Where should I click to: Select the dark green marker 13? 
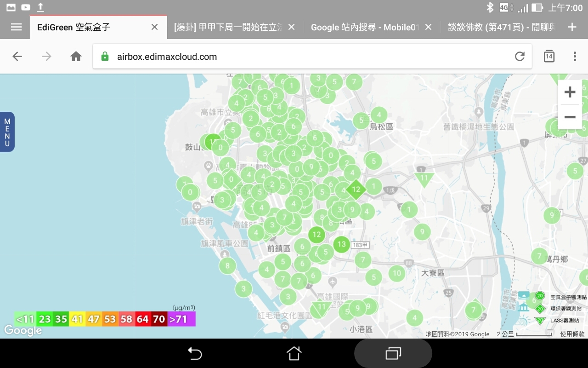pyautogui.click(x=341, y=244)
